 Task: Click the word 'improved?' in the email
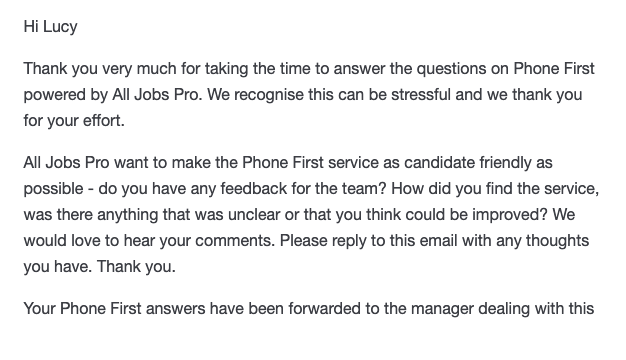pyautogui.click(x=509, y=215)
